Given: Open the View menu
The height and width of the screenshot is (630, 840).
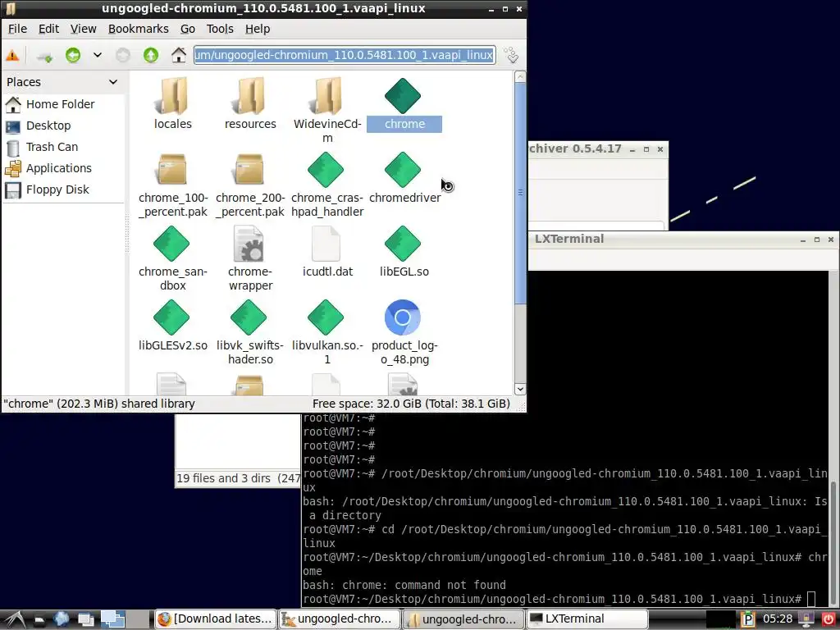Looking at the screenshot, I should click(84, 29).
